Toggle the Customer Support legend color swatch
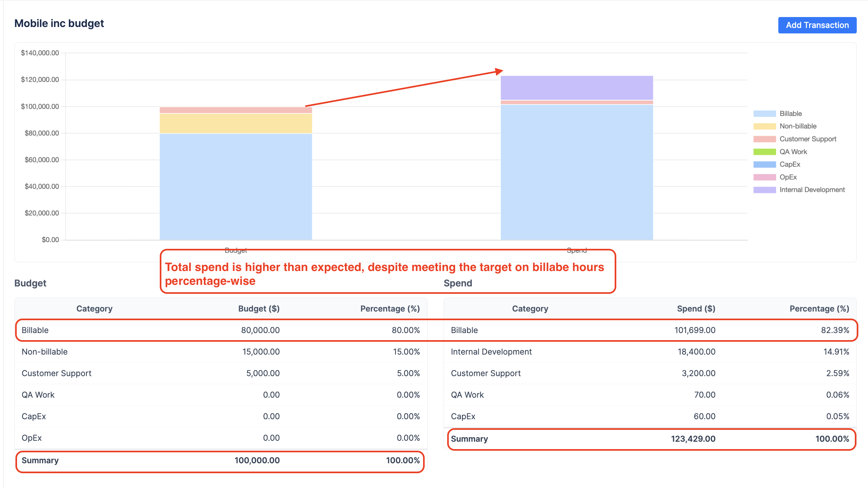This screenshot has height=488, width=868. [764, 139]
